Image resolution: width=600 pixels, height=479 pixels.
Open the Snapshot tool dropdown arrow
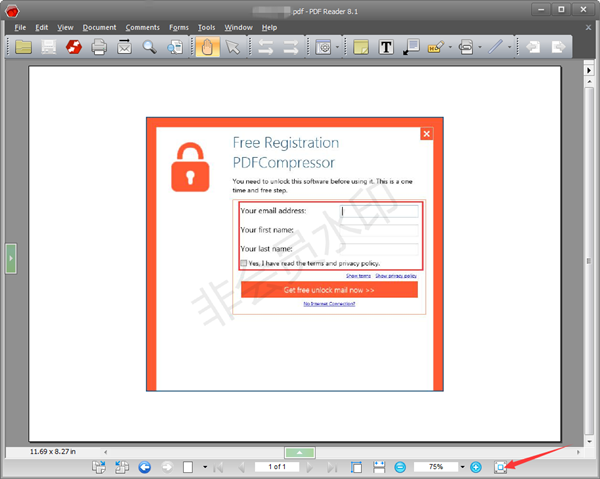coord(337,47)
